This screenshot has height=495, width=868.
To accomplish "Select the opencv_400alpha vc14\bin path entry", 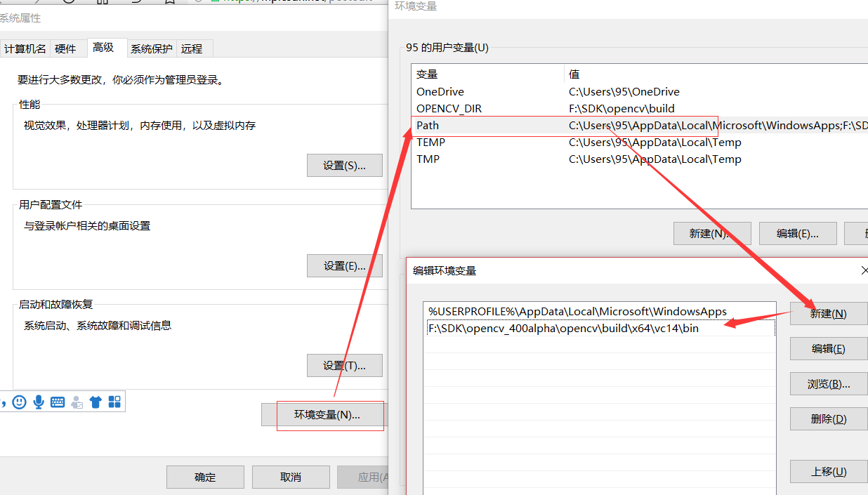I will coord(600,328).
